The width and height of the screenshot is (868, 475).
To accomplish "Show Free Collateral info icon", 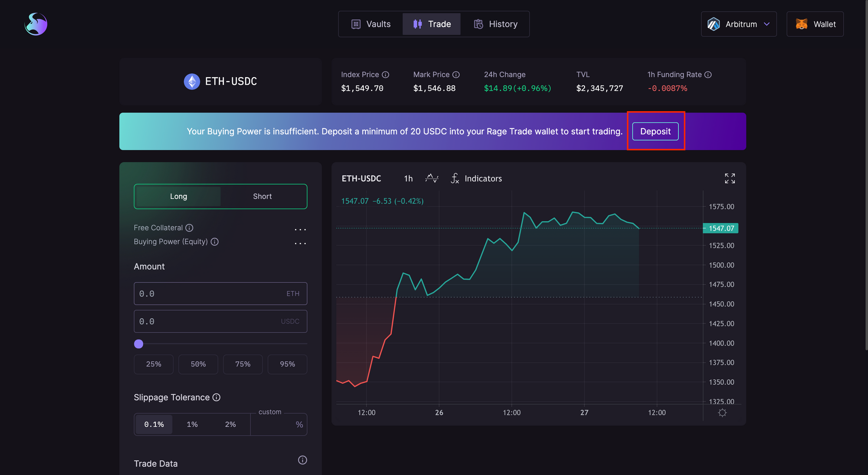I will click(189, 228).
